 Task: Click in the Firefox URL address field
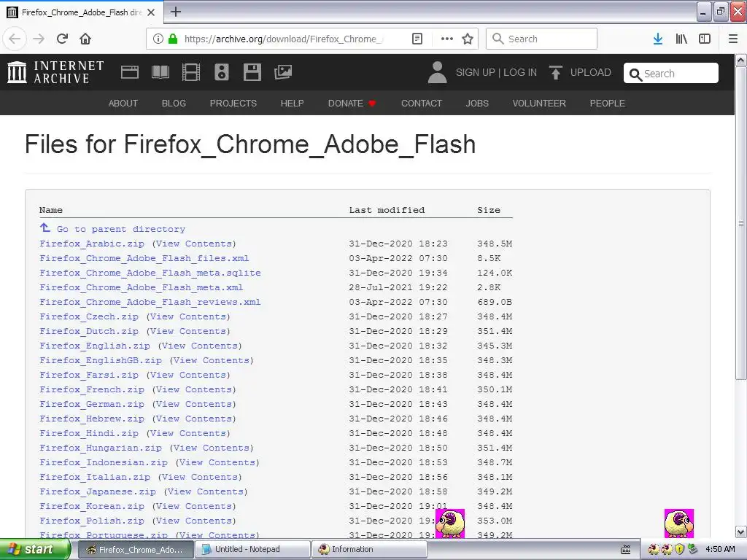pyautogui.click(x=283, y=39)
